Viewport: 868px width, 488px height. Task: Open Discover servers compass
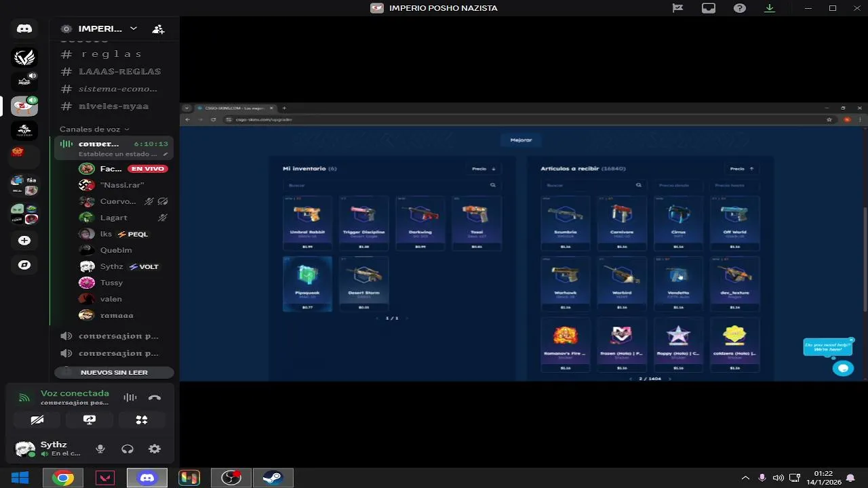tap(24, 265)
